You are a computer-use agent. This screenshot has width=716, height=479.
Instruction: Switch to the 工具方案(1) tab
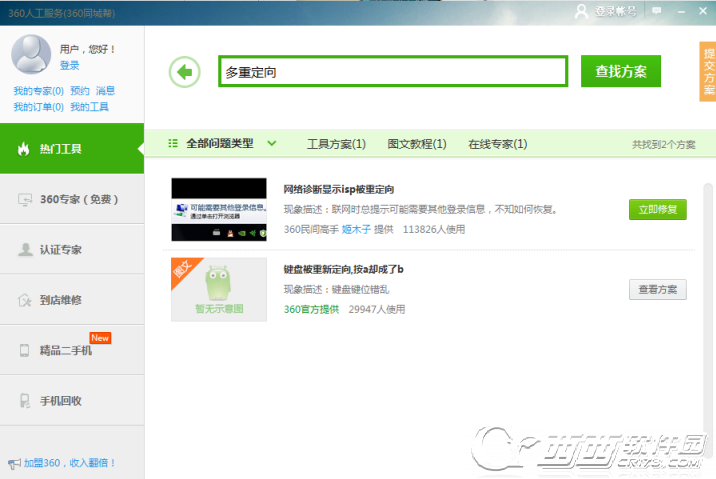click(336, 144)
